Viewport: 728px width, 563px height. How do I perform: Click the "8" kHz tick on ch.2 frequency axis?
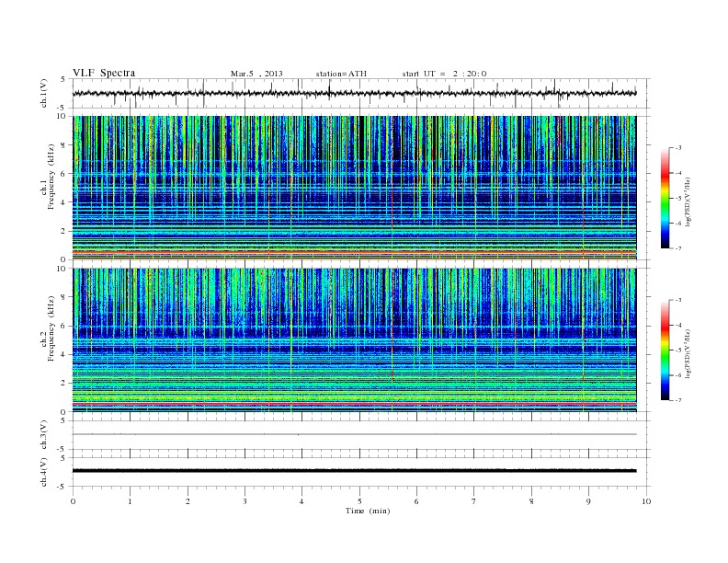[64, 297]
